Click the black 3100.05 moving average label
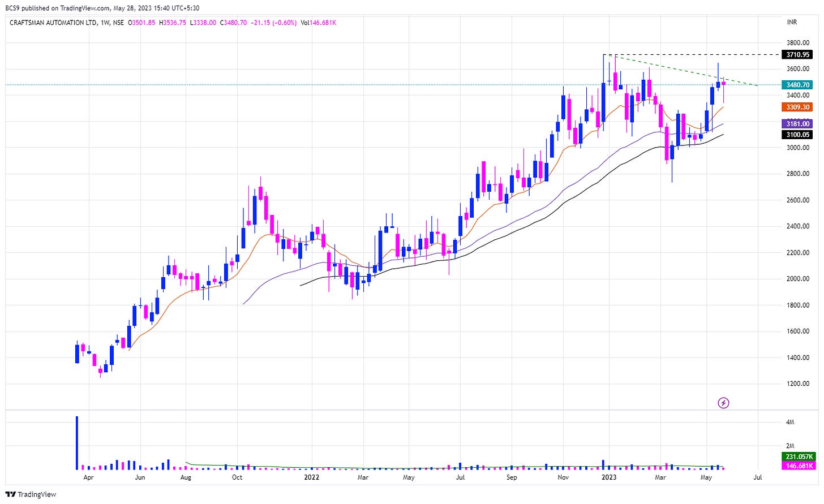Screen dimensions: 824x504 pos(798,135)
